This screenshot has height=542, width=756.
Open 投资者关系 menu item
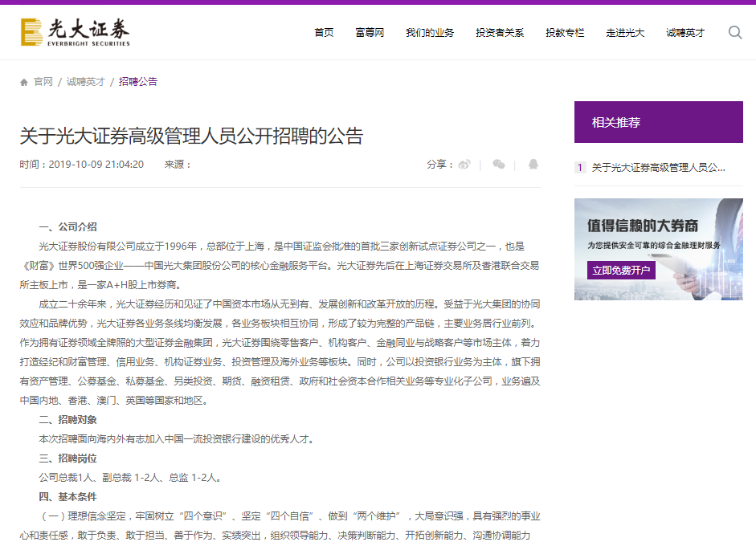[500, 33]
